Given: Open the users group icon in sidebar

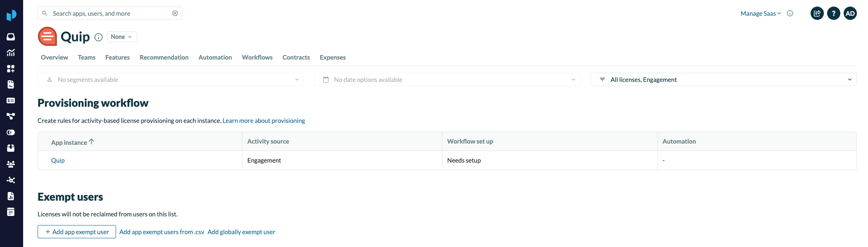Looking at the screenshot, I should tap(11, 164).
